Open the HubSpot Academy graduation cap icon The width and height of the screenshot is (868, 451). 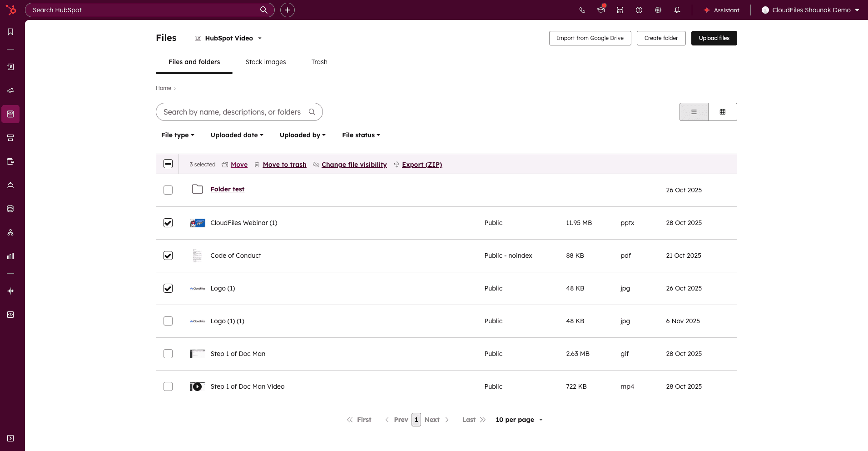coord(601,10)
